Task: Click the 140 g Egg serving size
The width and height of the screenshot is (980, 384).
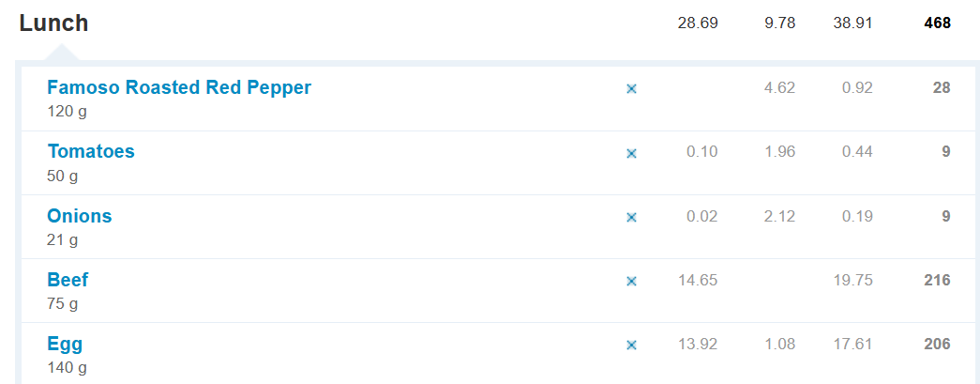Action: 67,367
